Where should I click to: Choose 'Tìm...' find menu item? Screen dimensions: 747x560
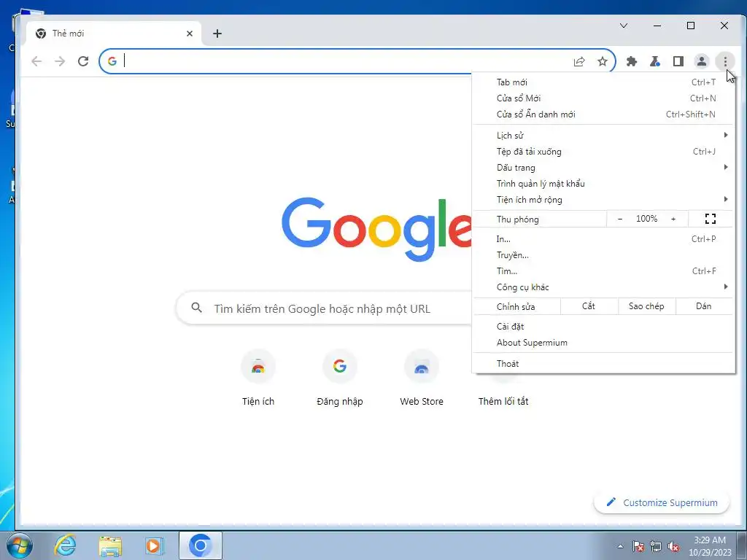click(603, 271)
